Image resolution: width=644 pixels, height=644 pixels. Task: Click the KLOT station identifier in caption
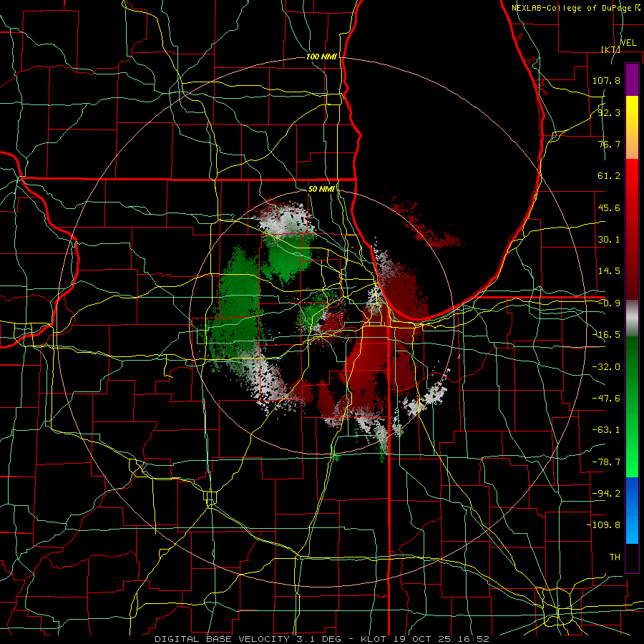[x=374, y=639]
